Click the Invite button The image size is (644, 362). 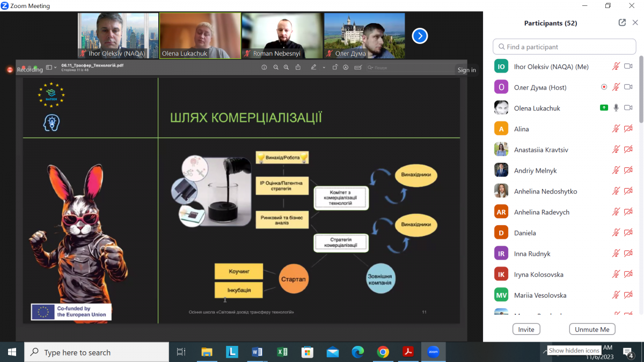[526, 329]
